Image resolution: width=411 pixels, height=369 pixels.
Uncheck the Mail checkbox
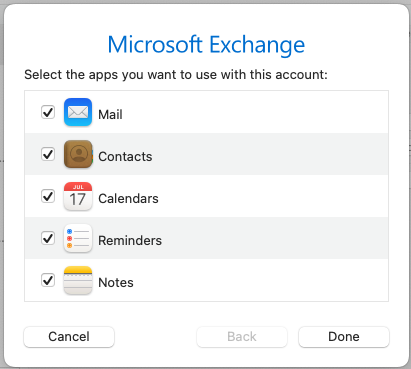click(48, 112)
